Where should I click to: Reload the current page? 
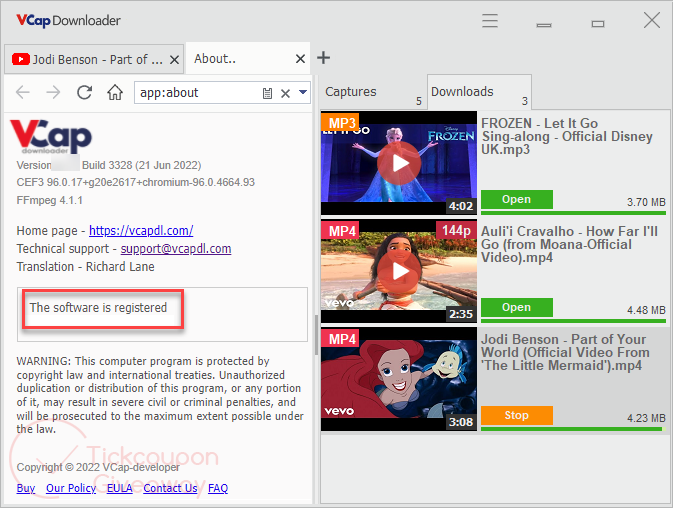pyautogui.click(x=84, y=92)
